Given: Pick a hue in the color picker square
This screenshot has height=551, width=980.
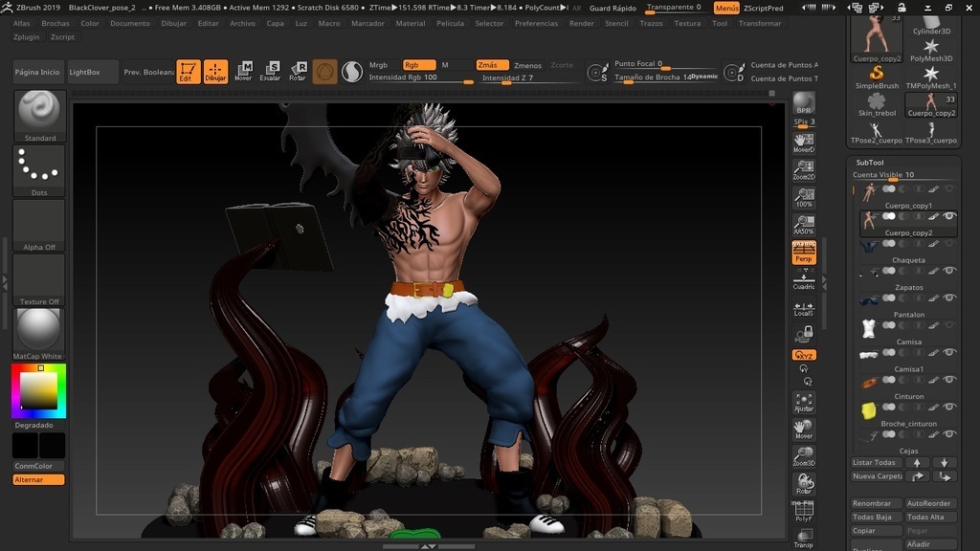Looking at the screenshot, I should (38, 390).
